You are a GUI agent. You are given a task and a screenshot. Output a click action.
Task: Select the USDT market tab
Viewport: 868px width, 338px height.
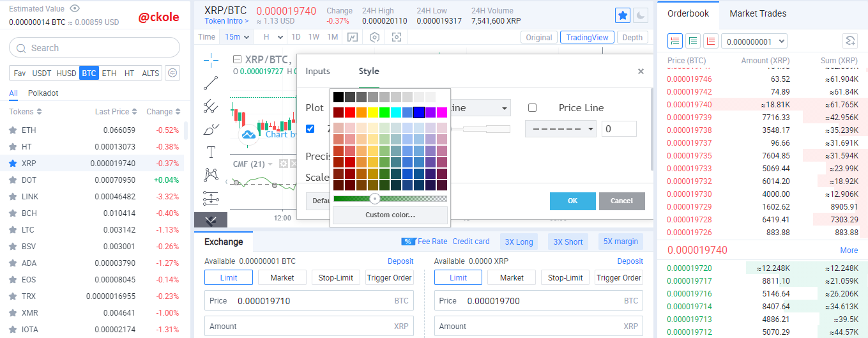[42, 73]
